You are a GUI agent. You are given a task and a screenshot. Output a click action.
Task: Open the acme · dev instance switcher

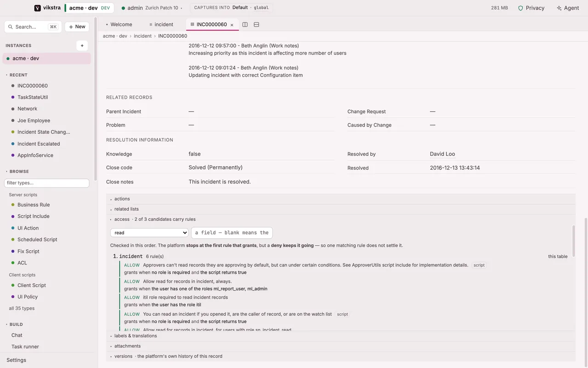click(89, 8)
